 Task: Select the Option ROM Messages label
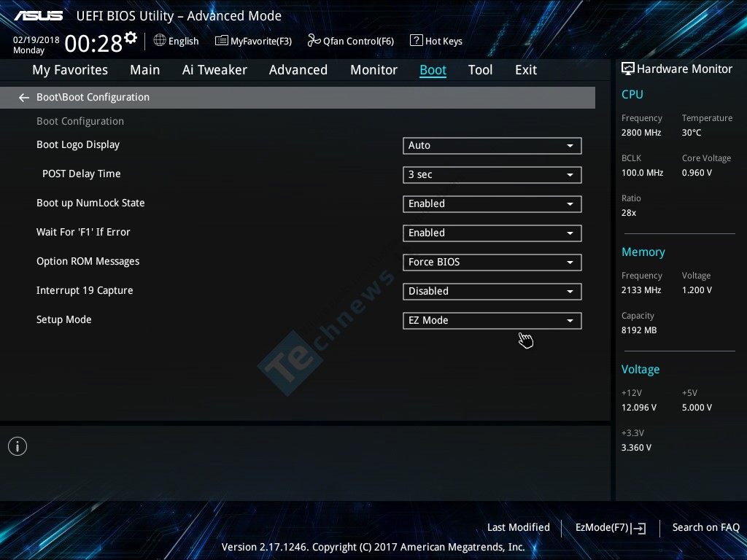pyautogui.click(x=88, y=262)
